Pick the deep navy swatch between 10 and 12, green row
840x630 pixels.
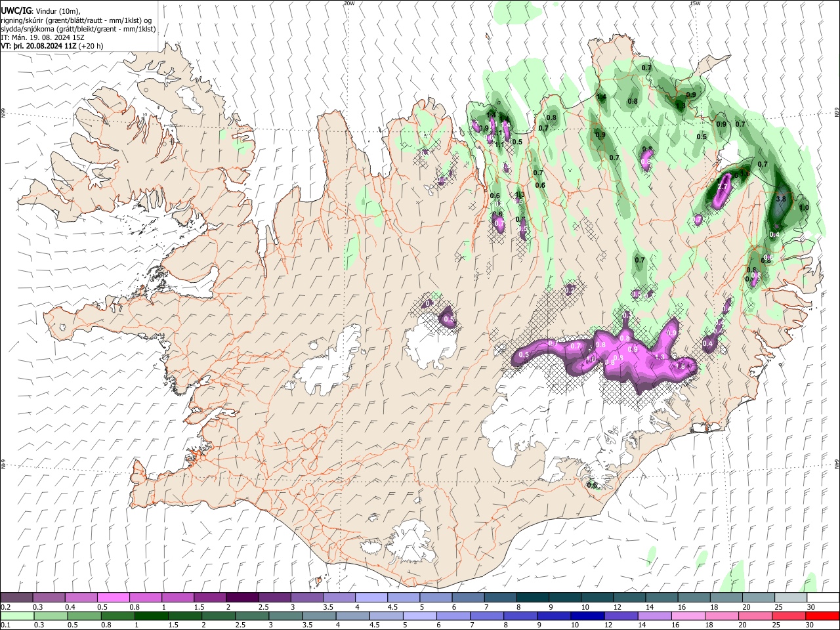[587, 616]
